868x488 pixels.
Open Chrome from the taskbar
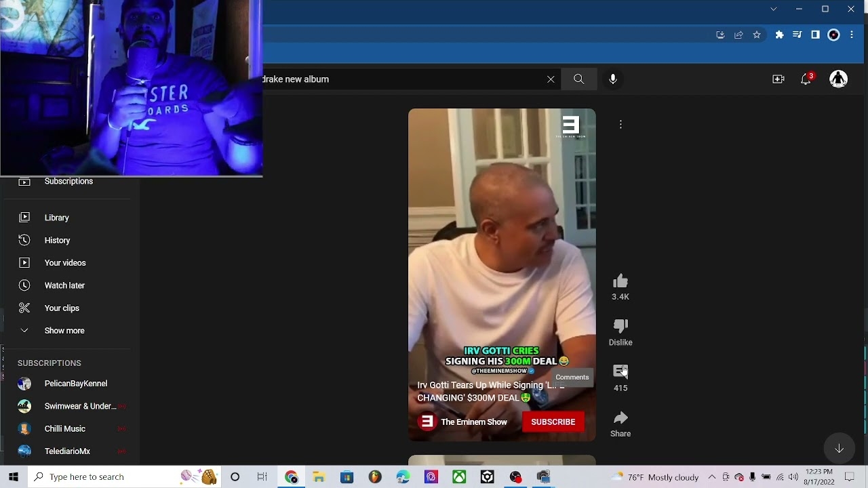click(x=291, y=477)
